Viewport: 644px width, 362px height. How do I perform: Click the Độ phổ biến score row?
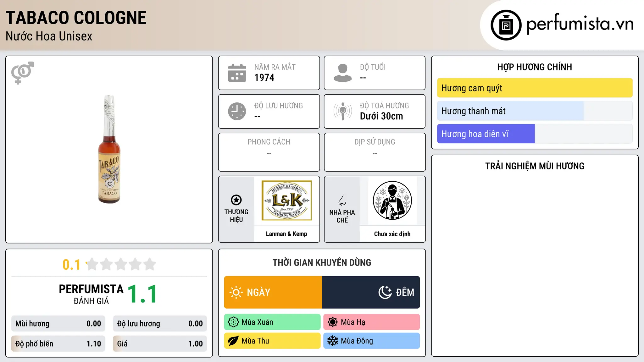[58, 344]
